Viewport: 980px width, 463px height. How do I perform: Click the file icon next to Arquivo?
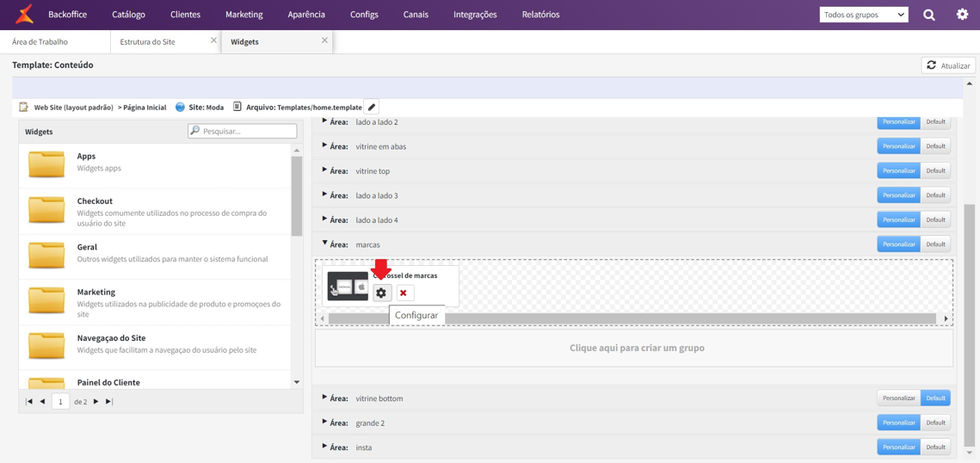pos(237,107)
